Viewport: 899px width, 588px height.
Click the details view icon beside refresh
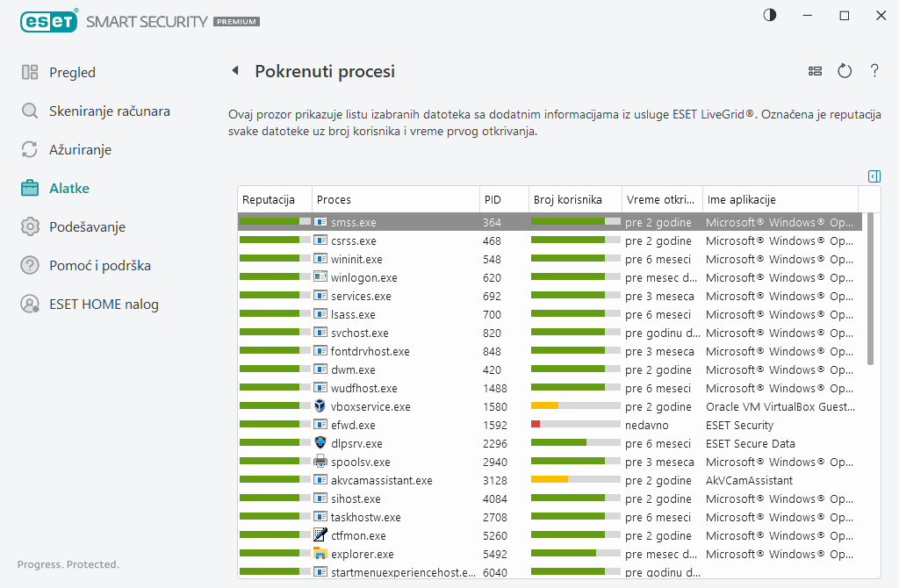pyautogui.click(x=815, y=71)
